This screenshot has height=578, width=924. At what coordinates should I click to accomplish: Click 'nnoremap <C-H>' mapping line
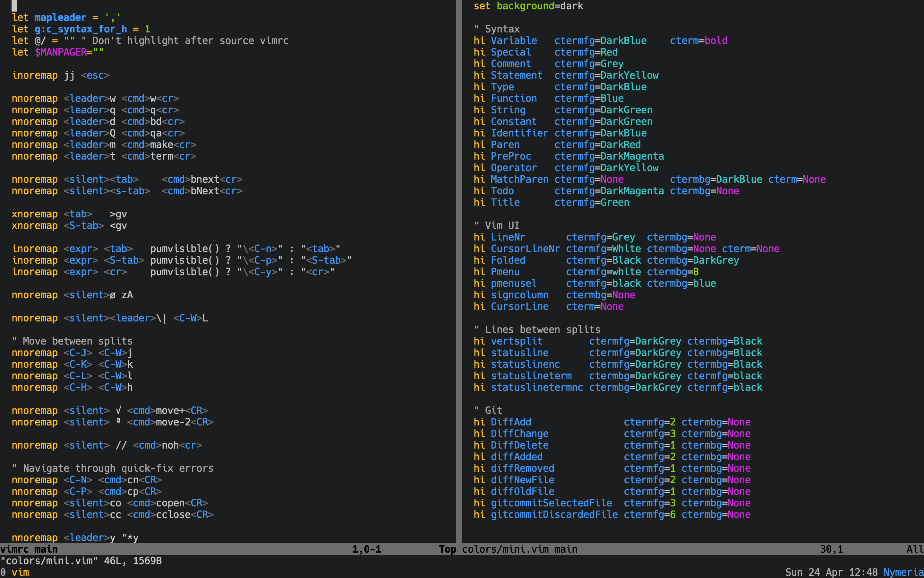72,387
